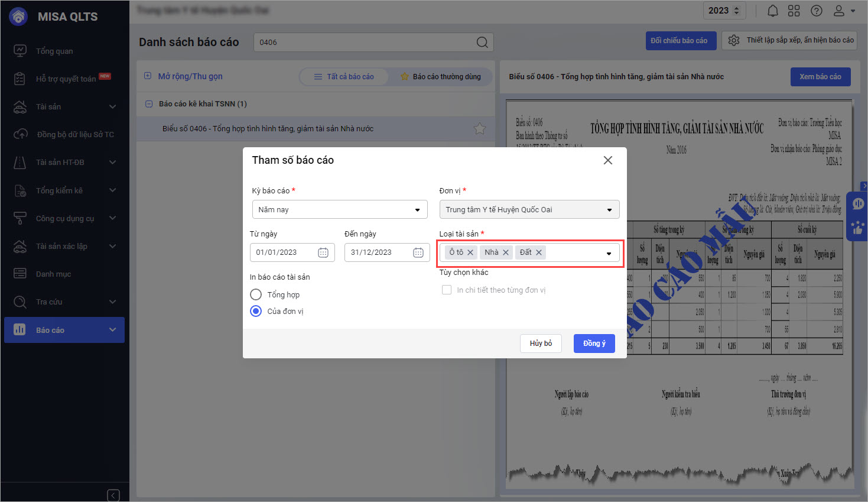Remove the Nhà asset type tag
This screenshot has height=502, width=868.
[x=506, y=252]
